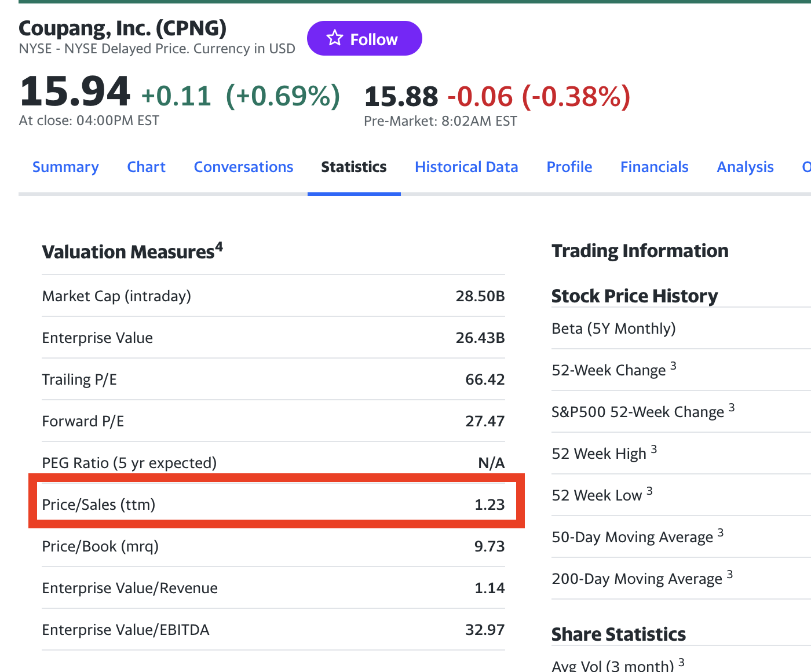Open the Analysis tab
The image size is (811, 672).
click(745, 167)
